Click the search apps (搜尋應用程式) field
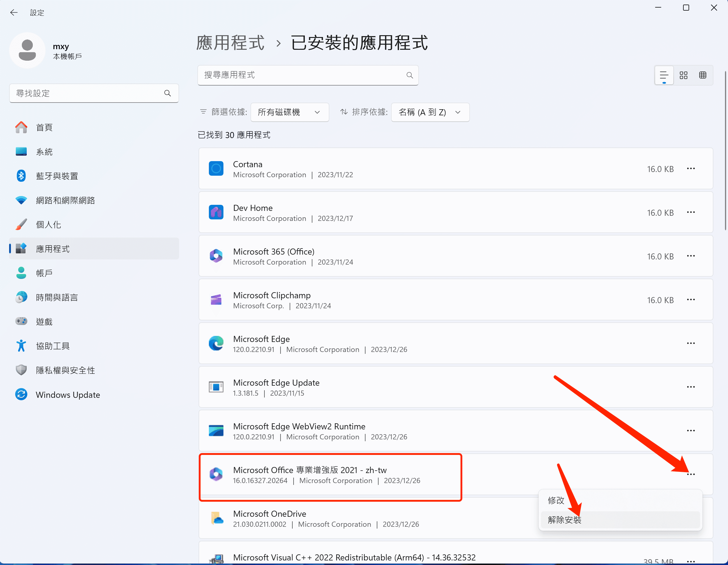This screenshot has height=565, width=728. pos(300,75)
